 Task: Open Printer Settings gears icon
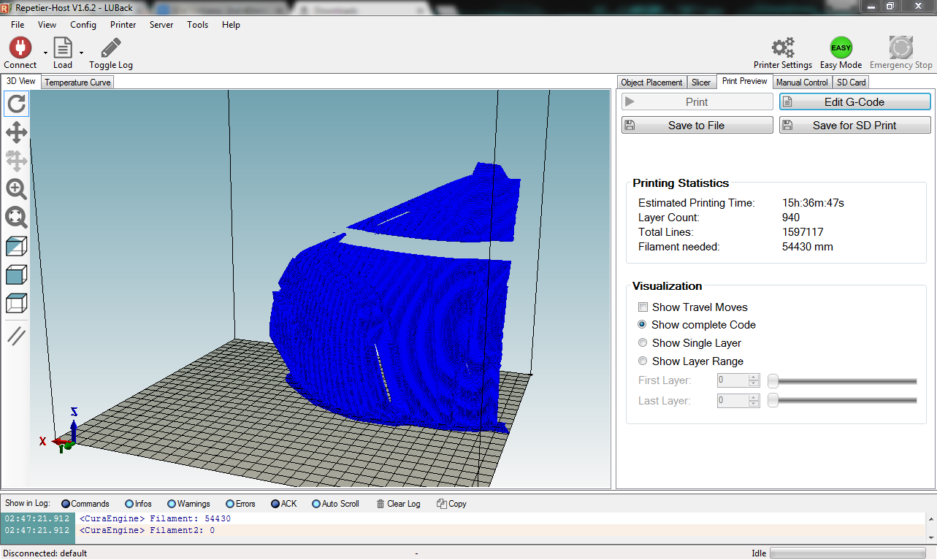click(x=783, y=49)
